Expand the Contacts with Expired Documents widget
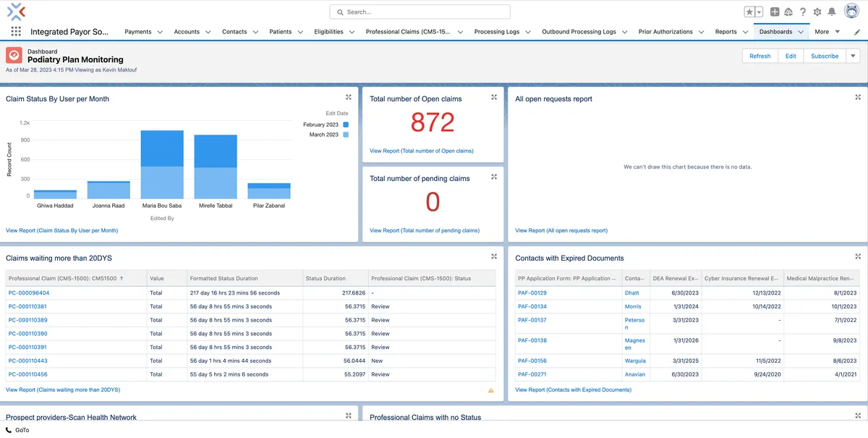Screen dimensions: 868x438 [858, 256]
